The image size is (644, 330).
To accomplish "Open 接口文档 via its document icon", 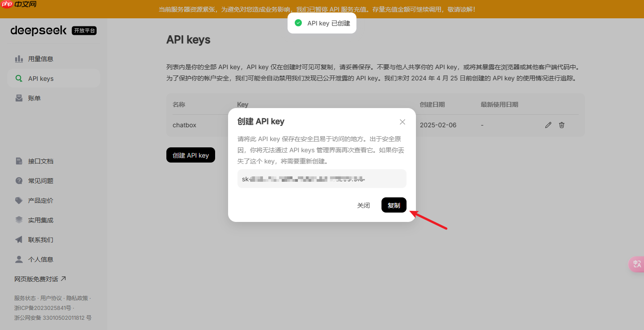I will click(19, 161).
